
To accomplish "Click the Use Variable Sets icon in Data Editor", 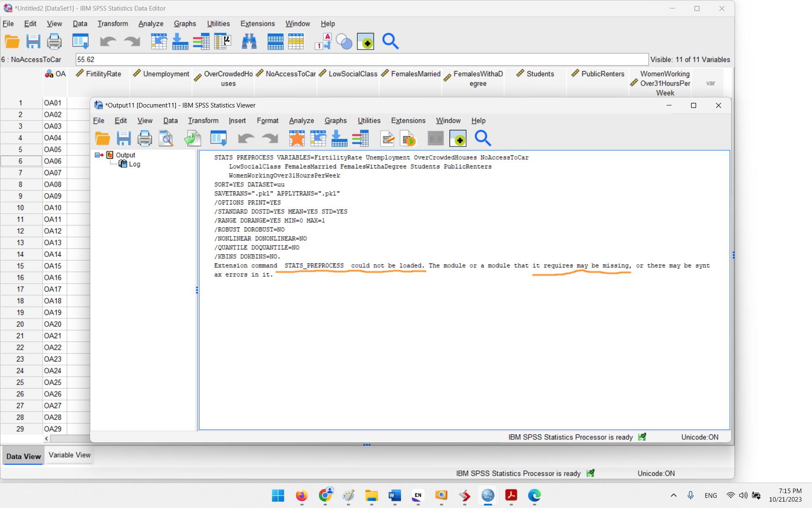I will pyautogui.click(x=344, y=41).
